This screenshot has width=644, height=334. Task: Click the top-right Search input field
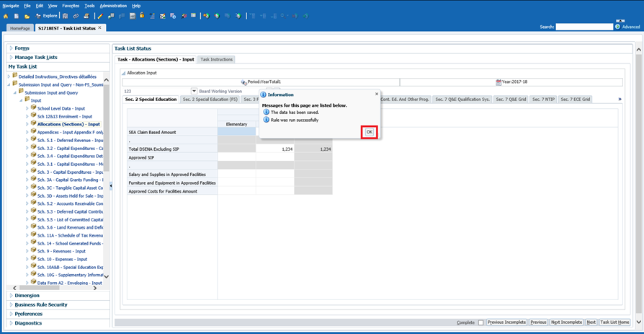[x=584, y=27]
